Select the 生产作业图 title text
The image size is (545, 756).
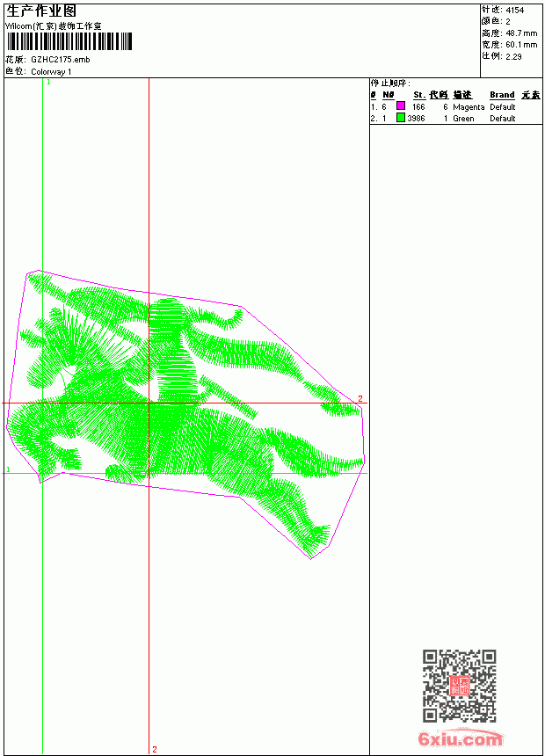pos(41,11)
